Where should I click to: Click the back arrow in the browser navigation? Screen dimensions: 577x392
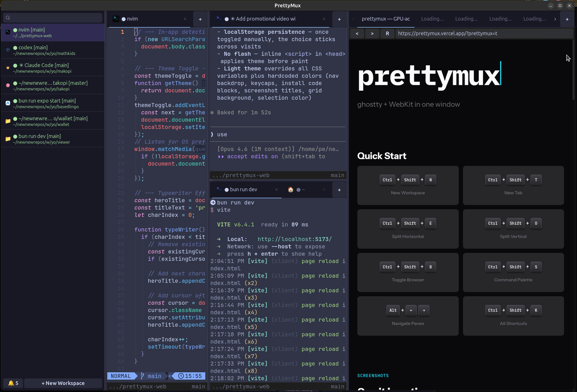click(357, 33)
